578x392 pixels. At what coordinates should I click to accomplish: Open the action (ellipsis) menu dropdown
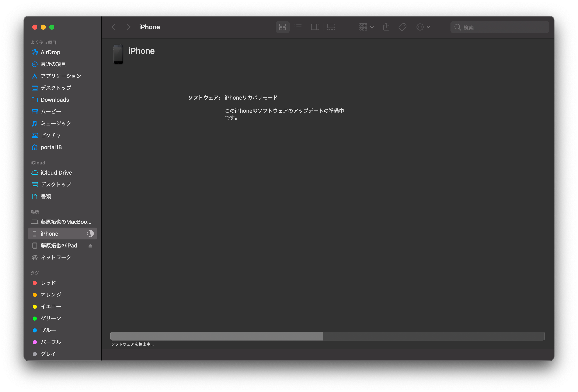(423, 27)
